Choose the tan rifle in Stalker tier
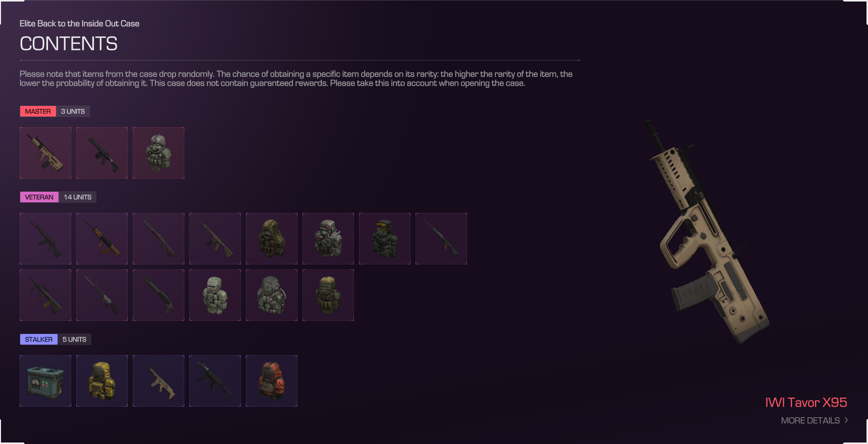Image resolution: width=868 pixels, height=444 pixels. [x=159, y=381]
